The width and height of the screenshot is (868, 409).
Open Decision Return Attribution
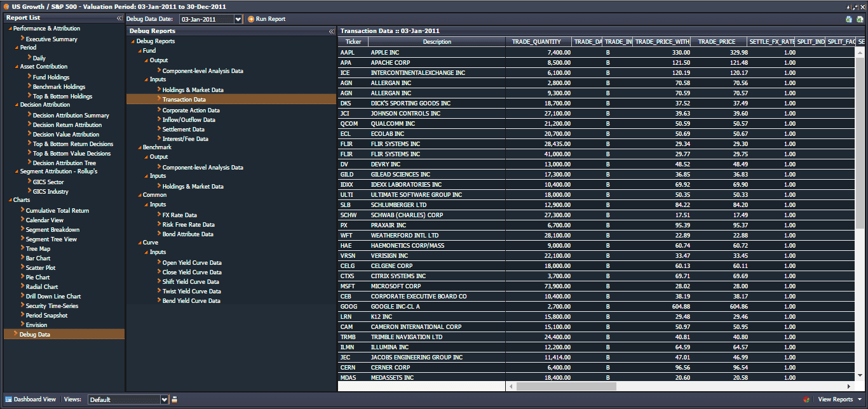coord(67,125)
